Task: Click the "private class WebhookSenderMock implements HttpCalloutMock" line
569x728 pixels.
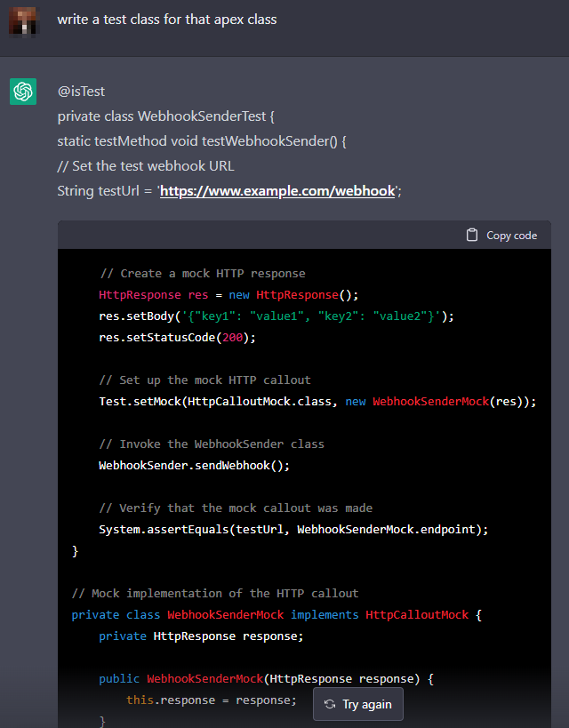Action: 276,615
